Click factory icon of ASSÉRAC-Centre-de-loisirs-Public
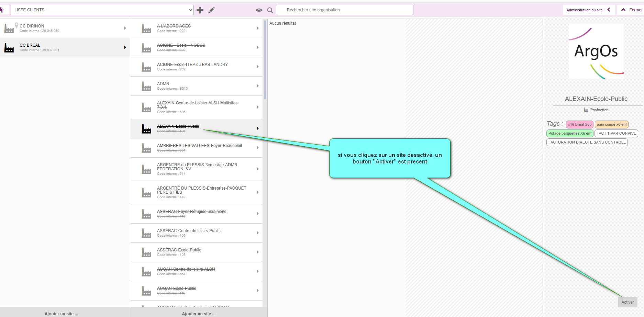644x317 pixels. point(146,234)
